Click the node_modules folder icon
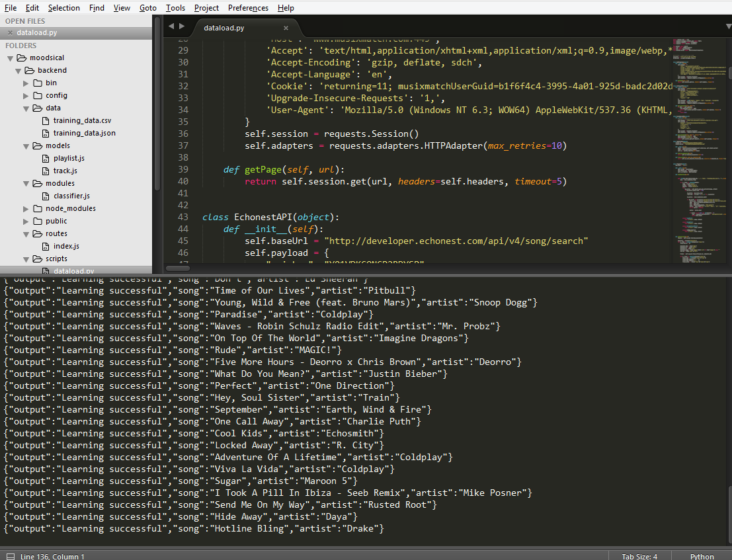The height and width of the screenshot is (560, 732). (x=37, y=209)
